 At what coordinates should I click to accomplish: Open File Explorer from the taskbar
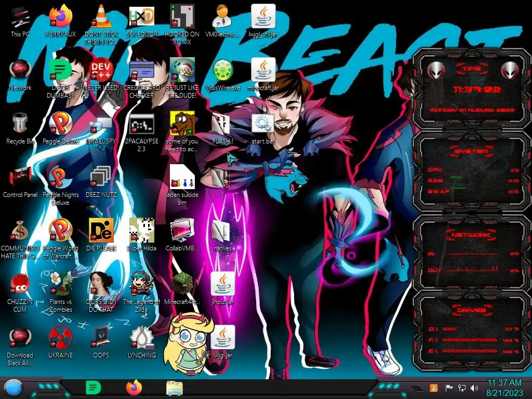click(x=175, y=388)
